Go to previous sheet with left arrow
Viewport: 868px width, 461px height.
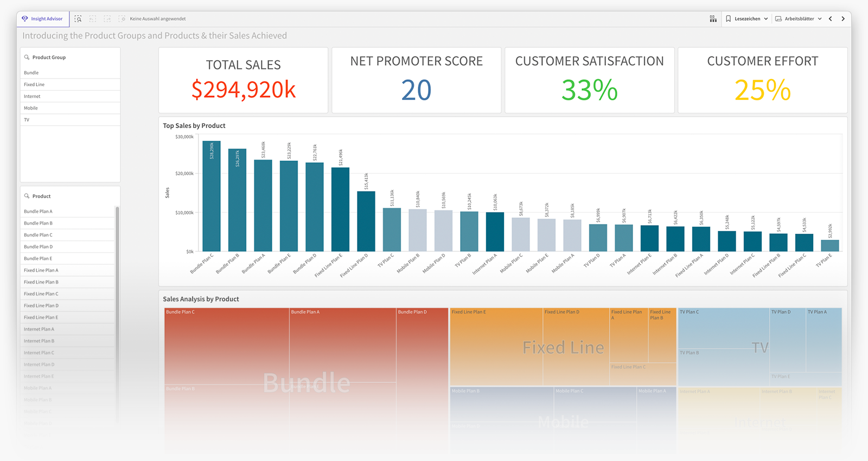pyautogui.click(x=831, y=19)
